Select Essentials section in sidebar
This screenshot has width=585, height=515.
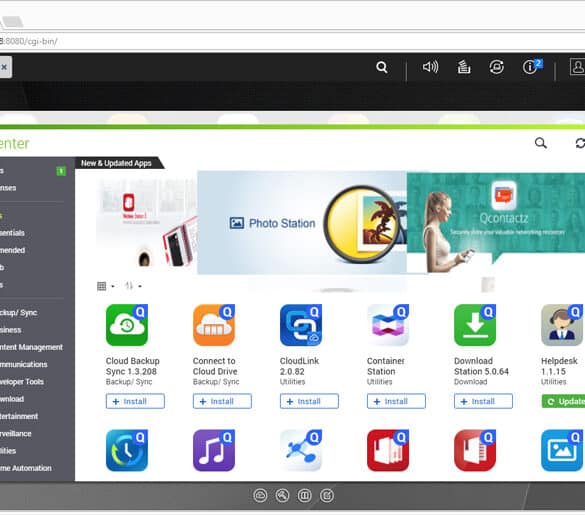(12, 233)
